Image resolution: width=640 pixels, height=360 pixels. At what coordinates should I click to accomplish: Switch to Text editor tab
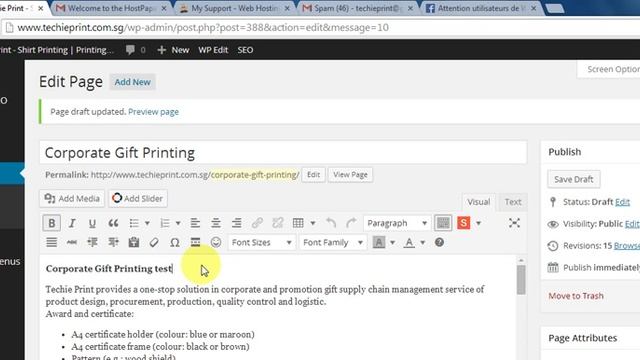(x=513, y=202)
